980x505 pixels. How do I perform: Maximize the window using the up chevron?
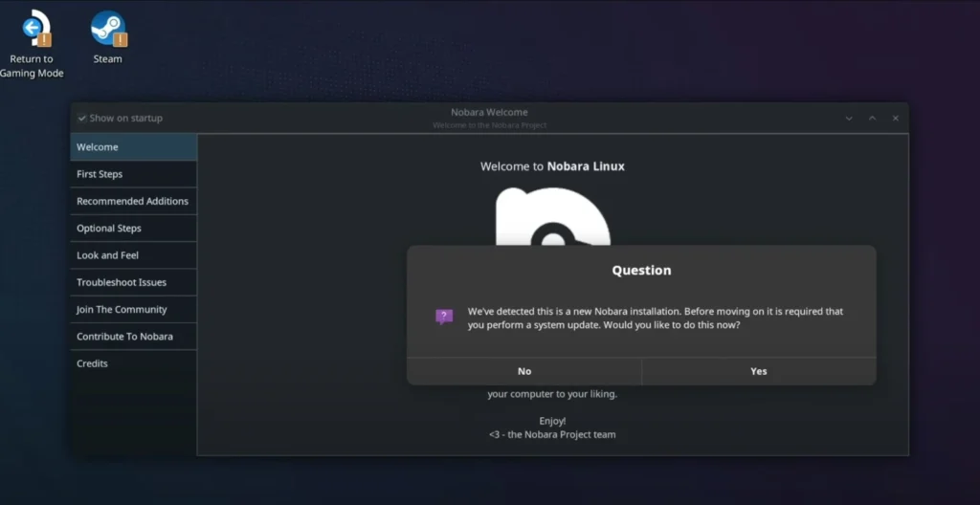tap(872, 119)
